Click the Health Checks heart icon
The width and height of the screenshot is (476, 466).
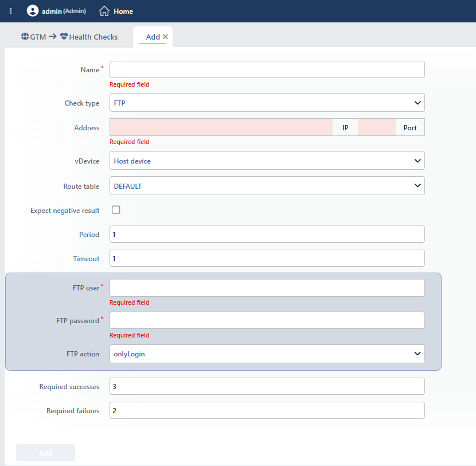point(64,37)
